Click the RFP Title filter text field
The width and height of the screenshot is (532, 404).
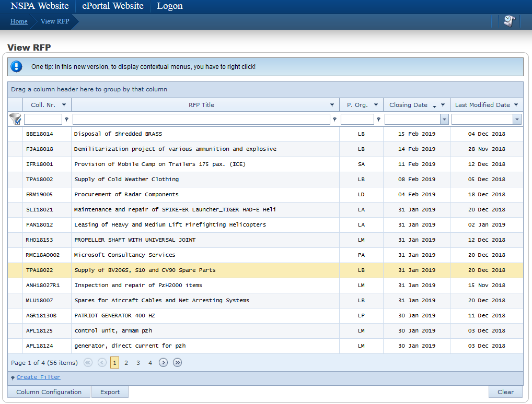(201, 120)
